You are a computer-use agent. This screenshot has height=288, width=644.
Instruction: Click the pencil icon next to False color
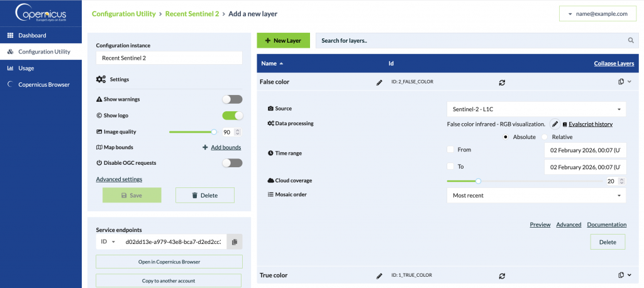tap(379, 82)
